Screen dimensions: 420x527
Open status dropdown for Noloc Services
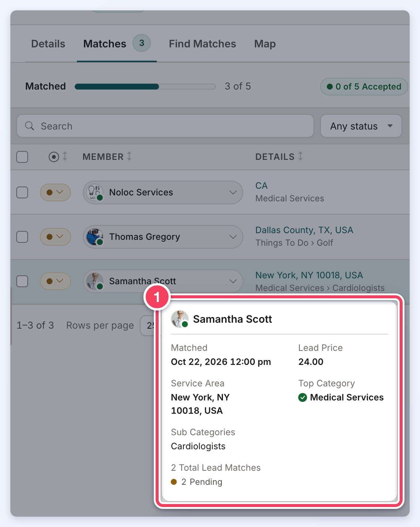pos(55,192)
